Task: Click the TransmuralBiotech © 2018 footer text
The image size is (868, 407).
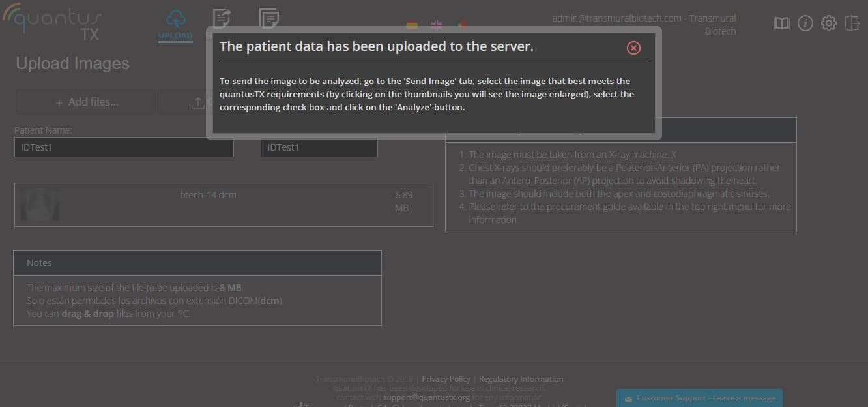Action: (x=364, y=378)
